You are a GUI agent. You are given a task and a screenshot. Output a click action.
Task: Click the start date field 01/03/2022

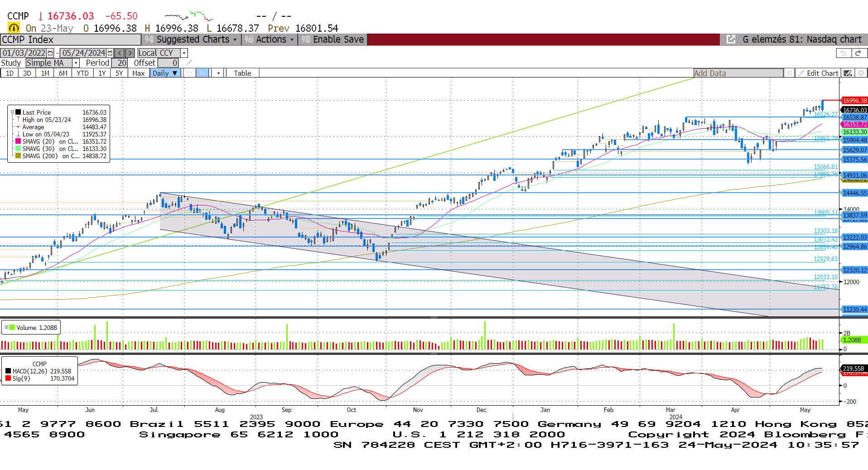(x=24, y=53)
